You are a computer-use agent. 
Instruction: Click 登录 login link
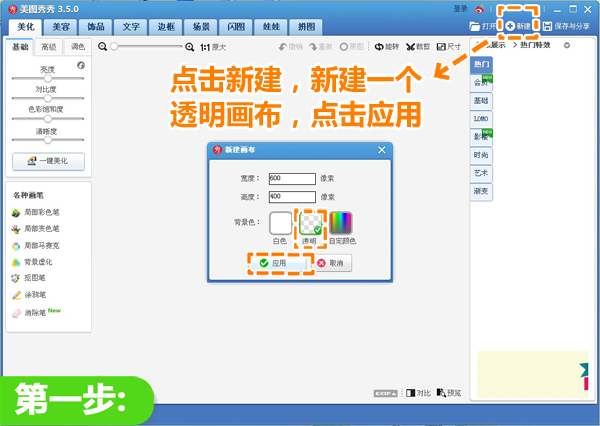(x=460, y=9)
